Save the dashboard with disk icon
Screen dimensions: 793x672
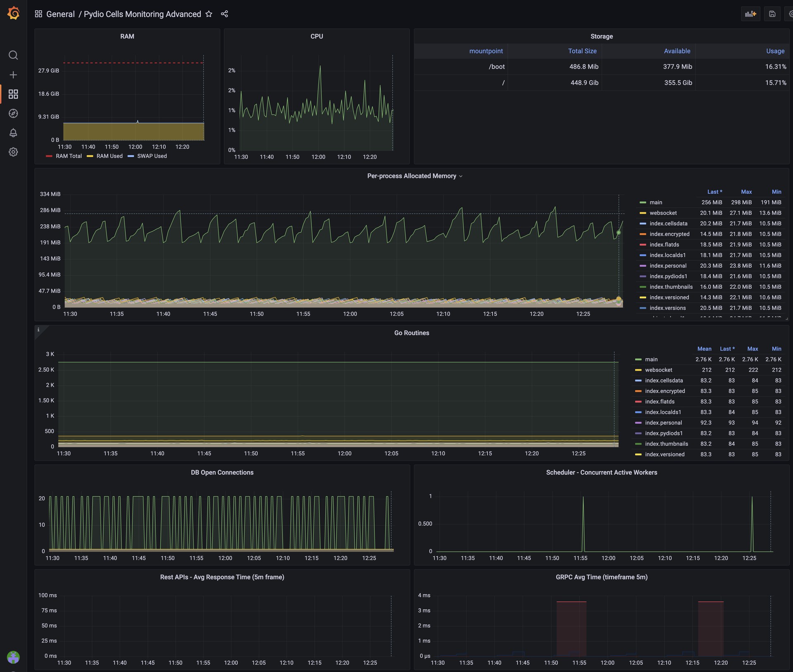click(x=772, y=14)
